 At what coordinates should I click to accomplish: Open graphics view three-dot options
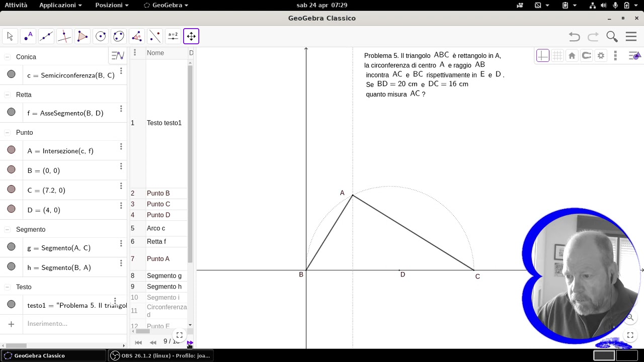click(x=615, y=56)
